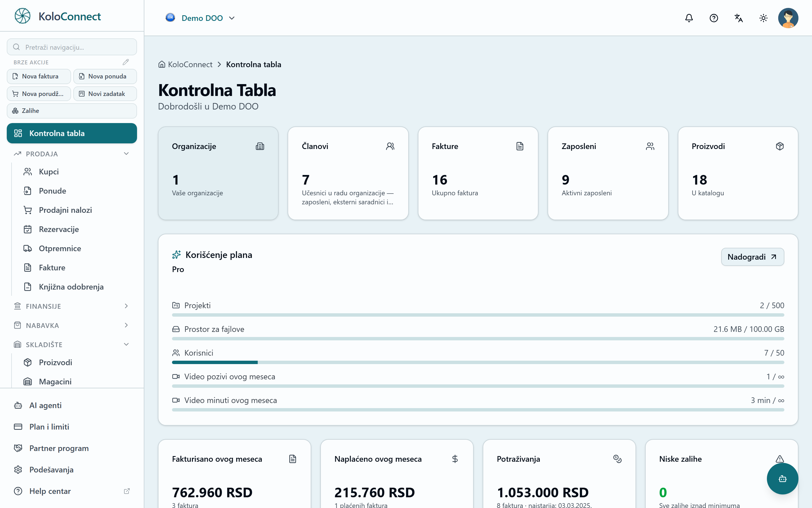Open the notifications bell
812x508 pixels.
coord(689,18)
